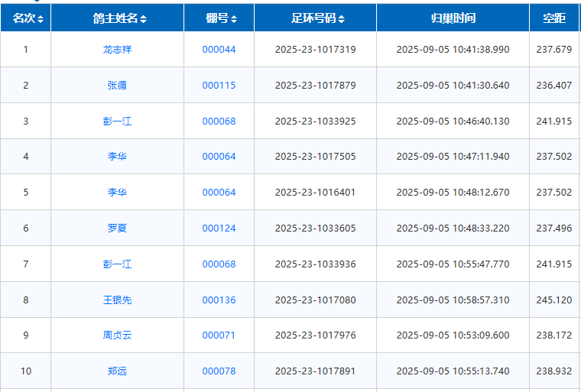Select owner name 周贞云
The width and height of the screenshot is (581, 392).
click(117, 335)
